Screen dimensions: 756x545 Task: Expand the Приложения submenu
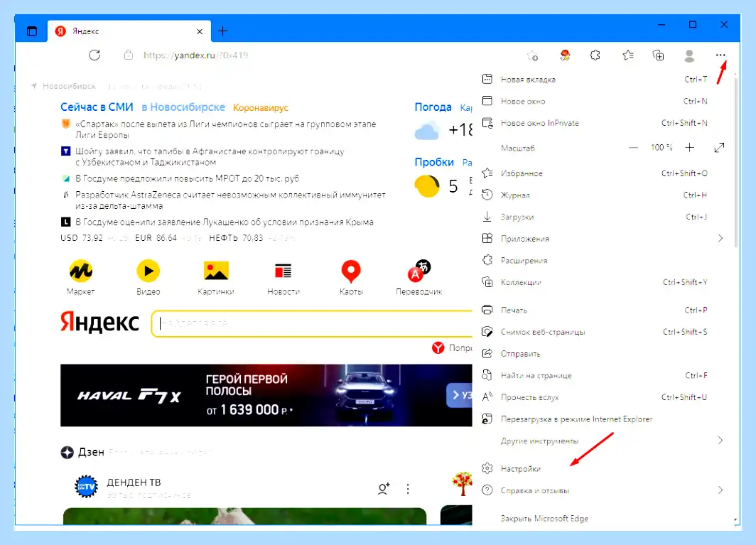click(720, 238)
